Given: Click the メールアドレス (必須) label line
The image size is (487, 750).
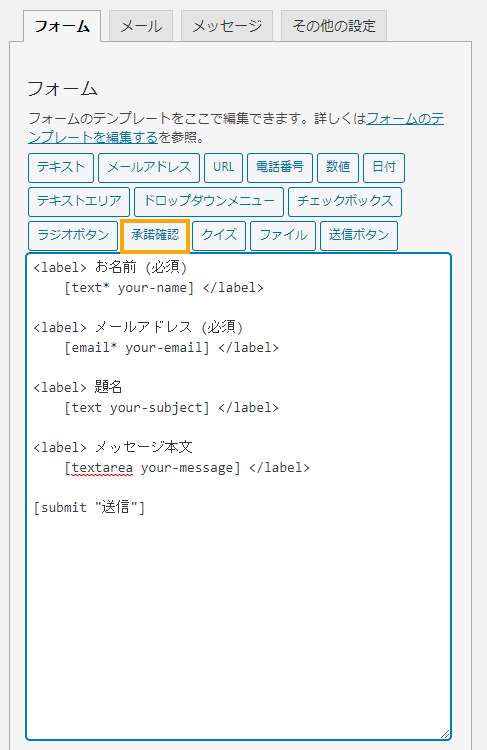Looking at the screenshot, I should pos(138,327).
